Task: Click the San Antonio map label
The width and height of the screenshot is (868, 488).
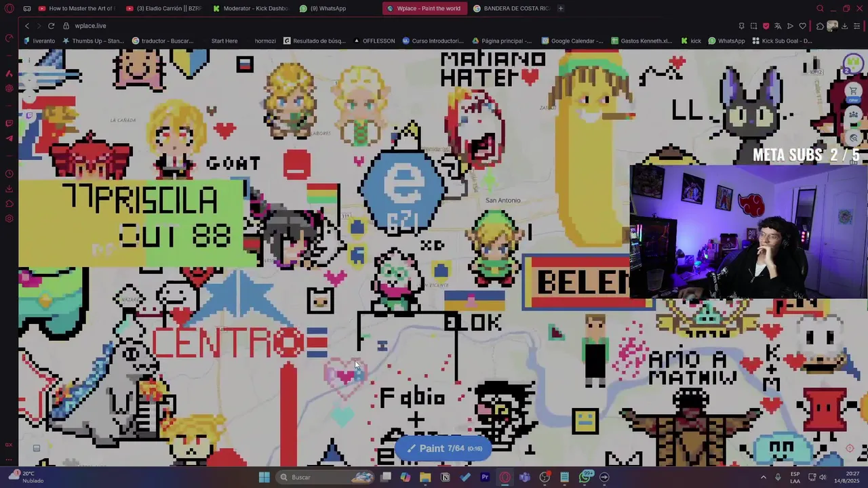Action: coord(503,200)
